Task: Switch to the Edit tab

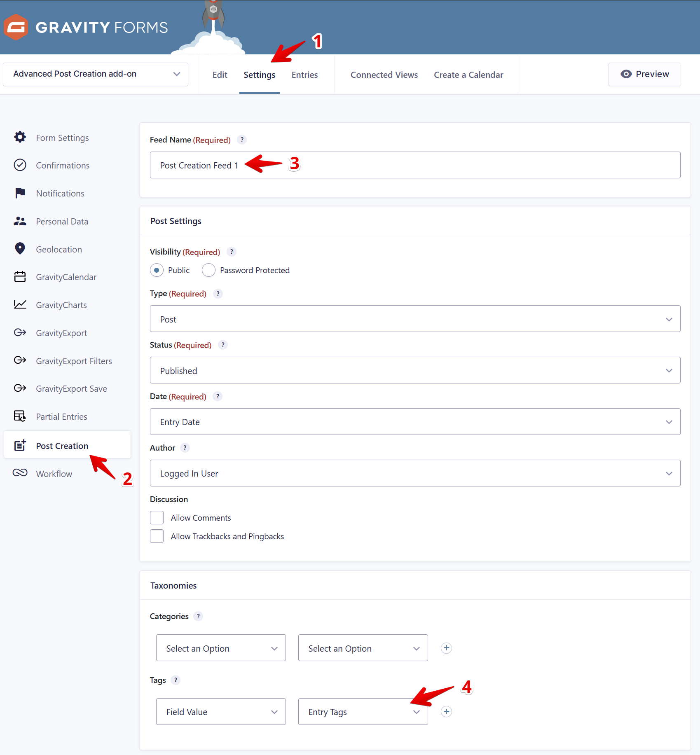Action: (220, 75)
